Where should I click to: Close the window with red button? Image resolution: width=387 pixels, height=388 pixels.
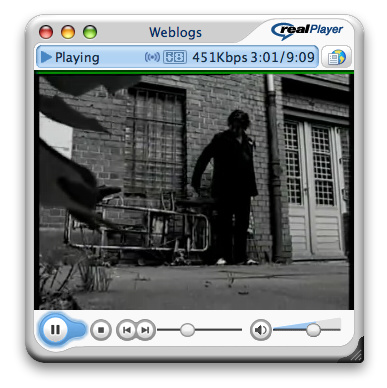(x=46, y=32)
